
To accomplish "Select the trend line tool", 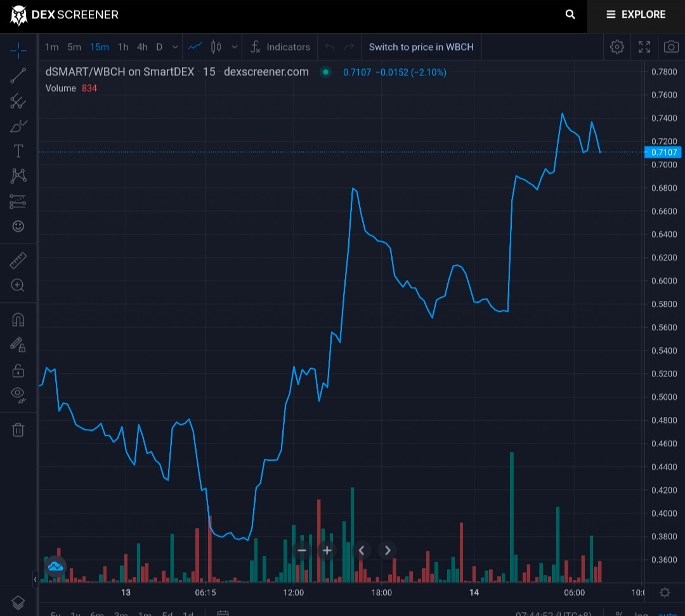I will pyautogui.click(x=18, y=75).
